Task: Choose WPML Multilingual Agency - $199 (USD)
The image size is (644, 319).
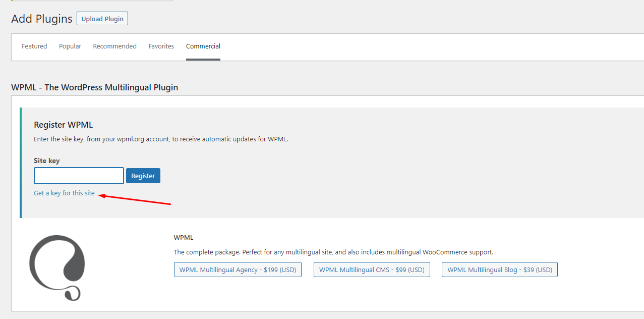Action: [x=238, y=270]
